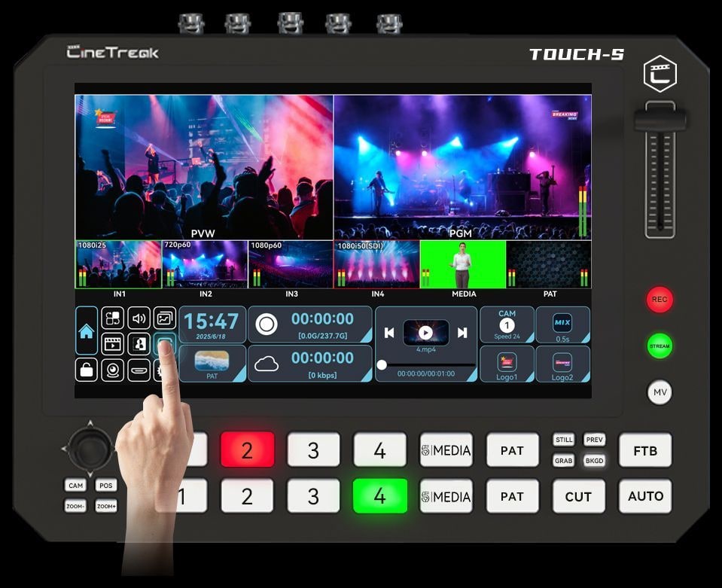Tap the CAM number 1 circle
Image resolution: width=722 pixels, height=588 pixels.
tap(507, 325)
